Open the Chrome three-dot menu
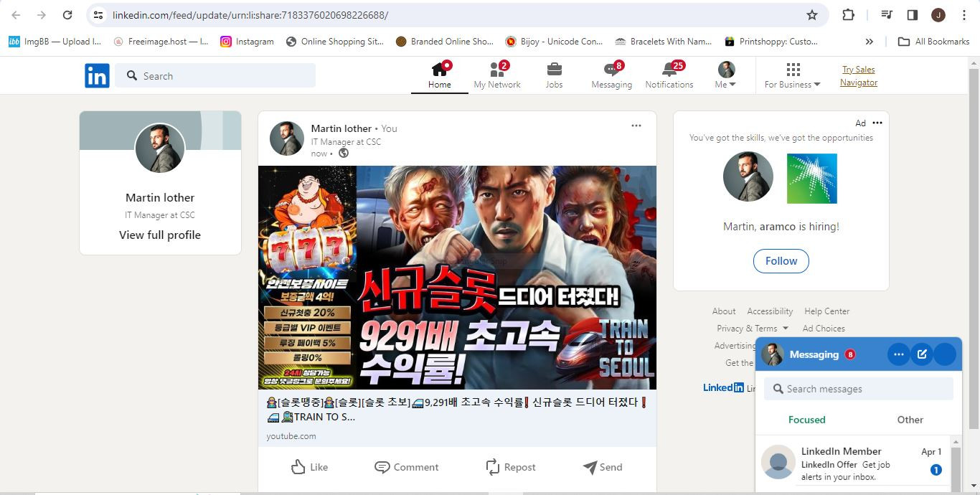The width and height of the screenshot is (980, 495). tap(964, 15)
